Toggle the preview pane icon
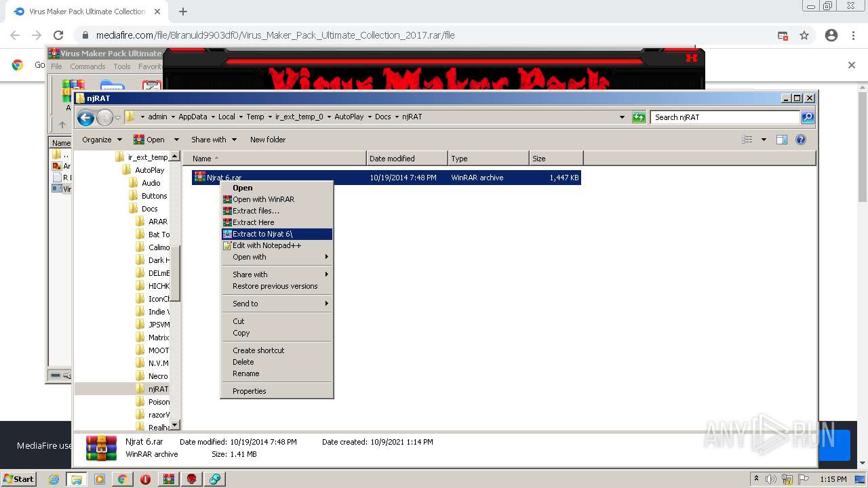This screenshot has width=868, height=488. (782, 140)
